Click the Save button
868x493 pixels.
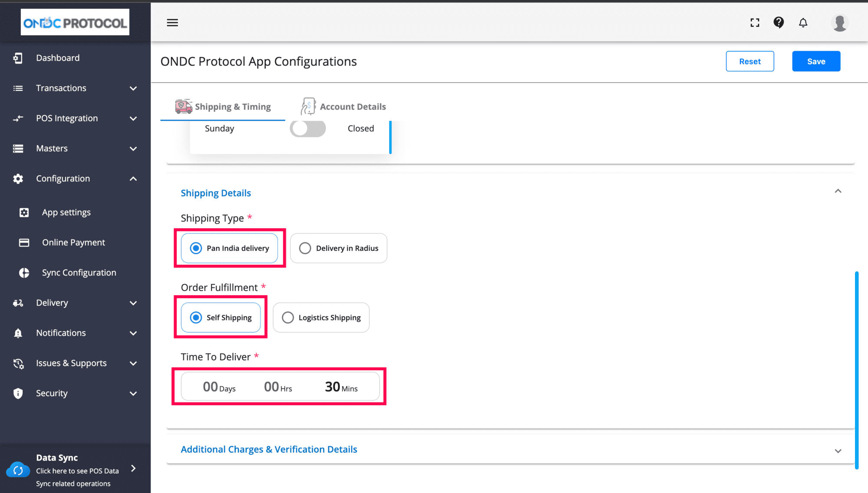tap(816, 61)
